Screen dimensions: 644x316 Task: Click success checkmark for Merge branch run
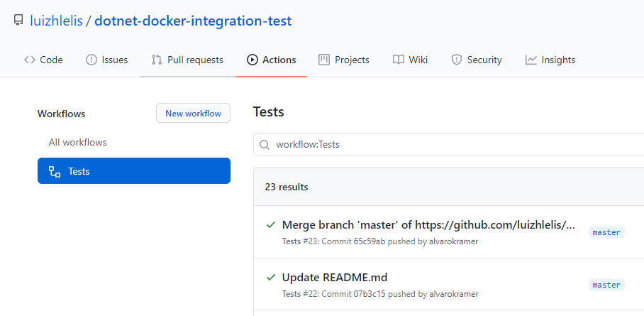(271, 224)
